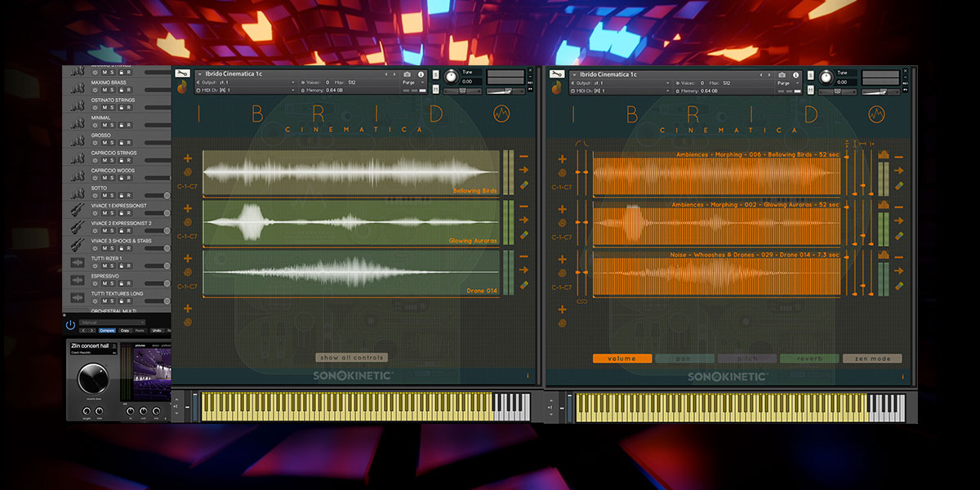Click the round waveform logo in left Ibrido panel
This screenshot has height=490, width=980.
coord(501,115)
